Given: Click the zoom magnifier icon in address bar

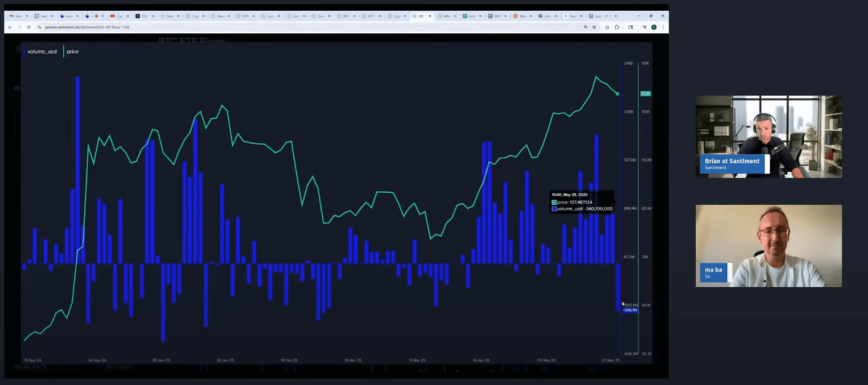Looking at the screenshot, I should [585, 27].
